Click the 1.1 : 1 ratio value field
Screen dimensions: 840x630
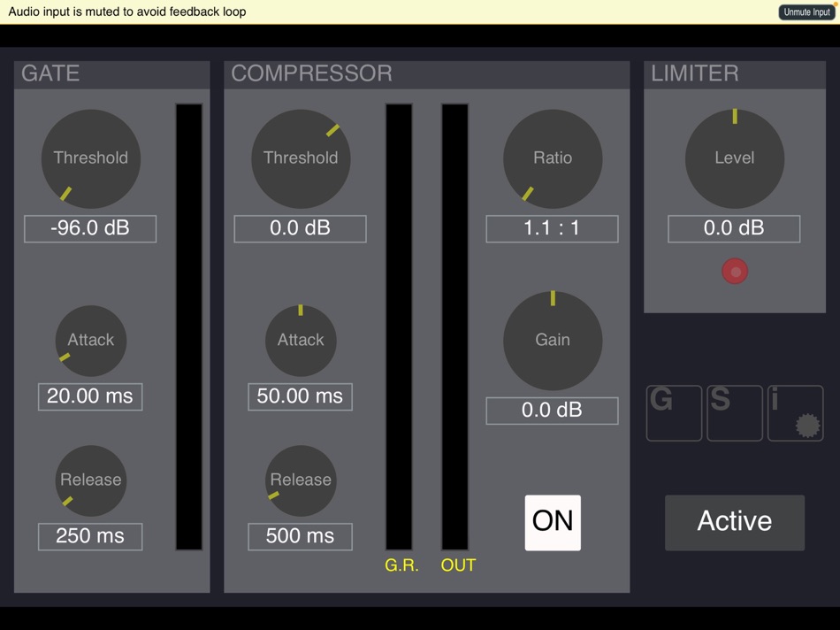point(552,228)
